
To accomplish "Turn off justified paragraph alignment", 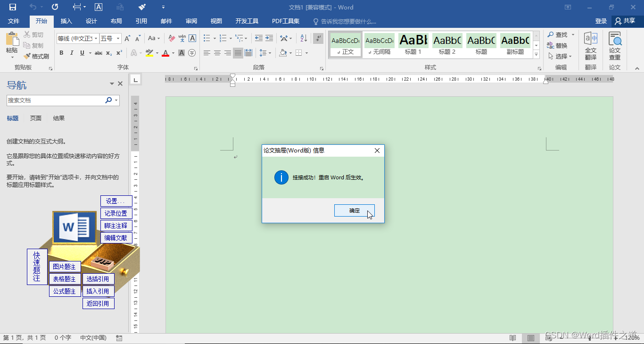I will [x=238, y=53].
